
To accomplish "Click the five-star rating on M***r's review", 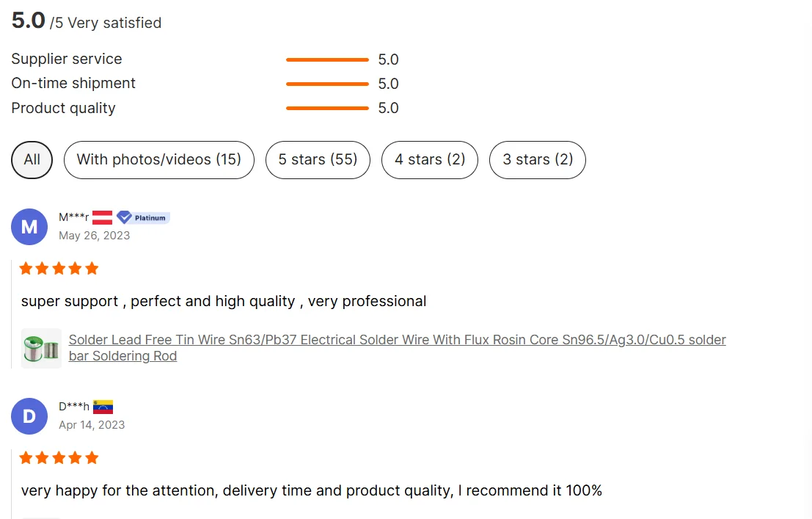I will click(x=59, y=269).
